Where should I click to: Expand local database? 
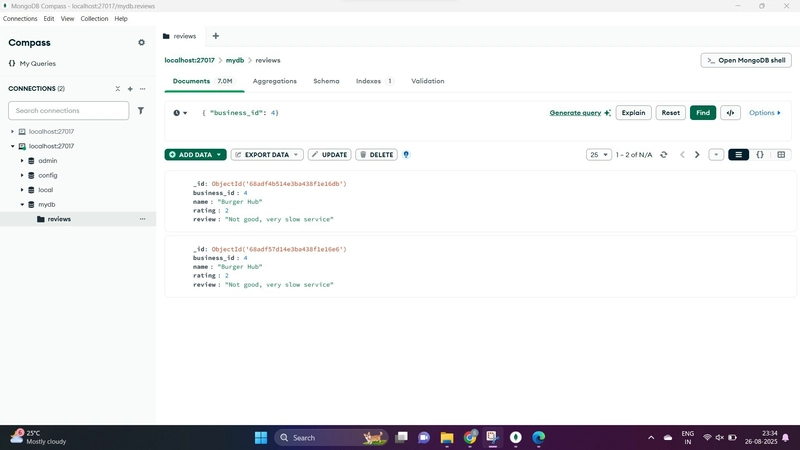point(22,190)
